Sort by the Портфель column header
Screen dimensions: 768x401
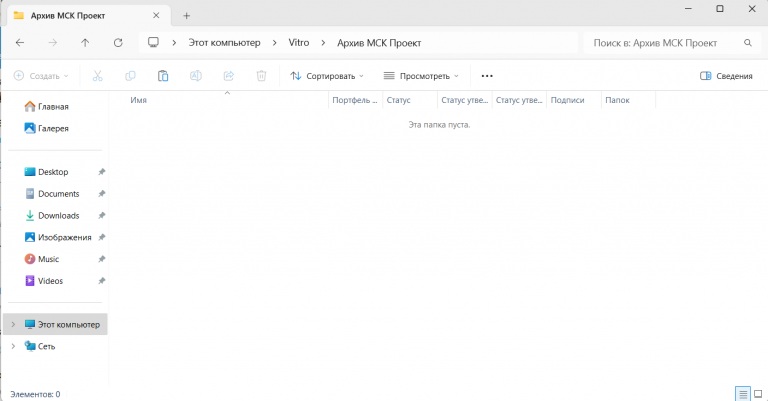click(x=356, y=100)
